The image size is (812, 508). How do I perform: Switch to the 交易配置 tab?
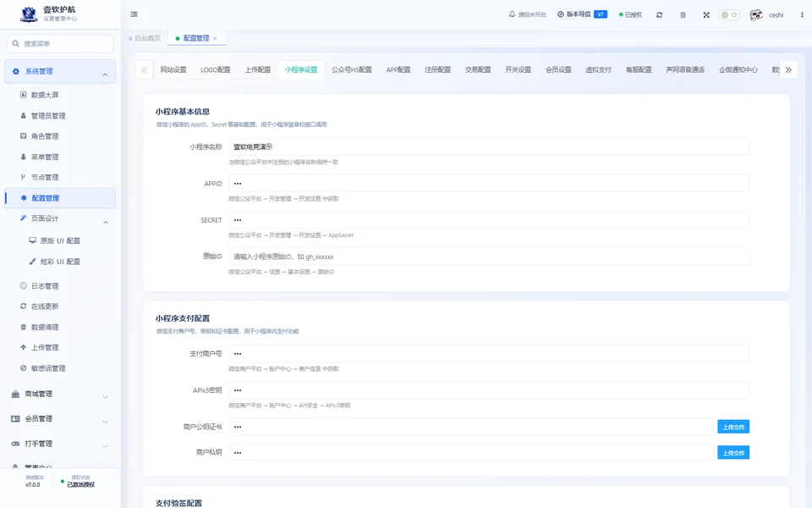tap(478, 69)
